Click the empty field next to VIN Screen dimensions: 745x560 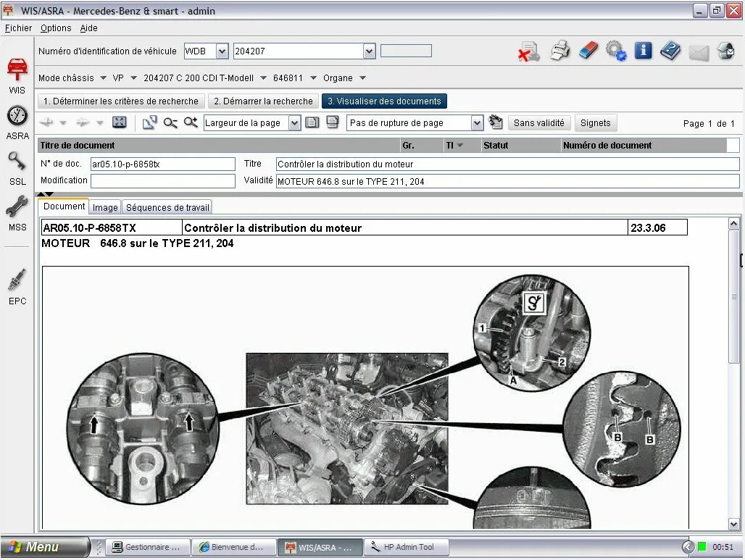[x=407, y=51]
